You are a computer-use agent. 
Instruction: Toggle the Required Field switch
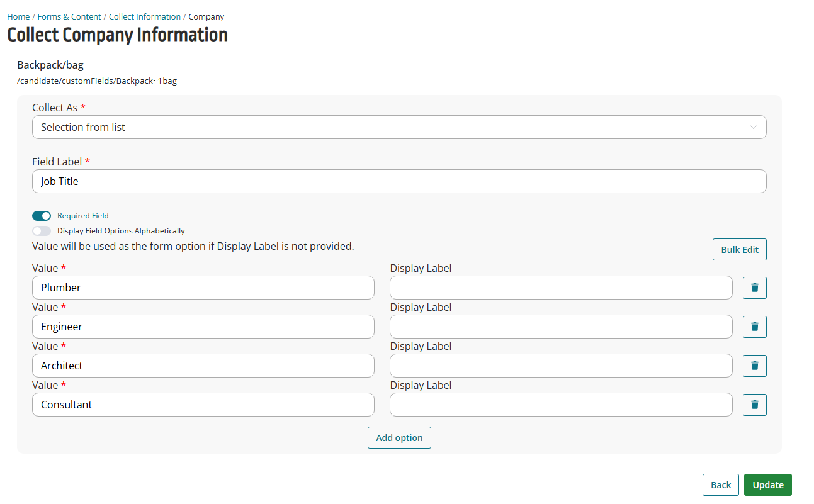tap(42, 216)
